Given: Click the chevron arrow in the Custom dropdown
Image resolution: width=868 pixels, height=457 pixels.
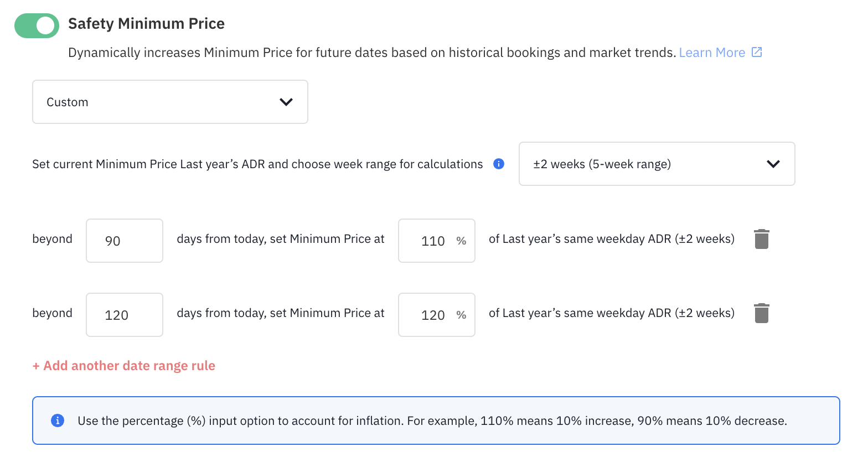Looking at the screenshot, I should click(x=286, y=102).
